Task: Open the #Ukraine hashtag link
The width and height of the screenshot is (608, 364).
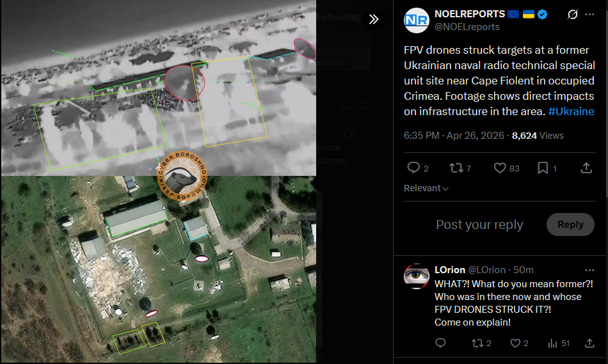Action: click(571, 112)
